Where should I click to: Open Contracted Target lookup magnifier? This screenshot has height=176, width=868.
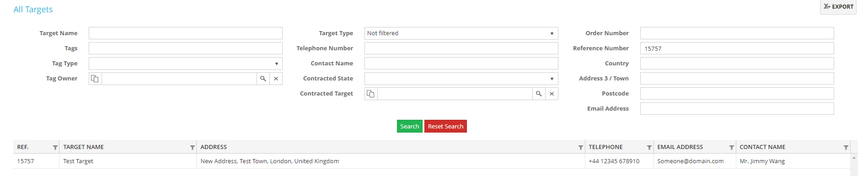[x=539, y=94]
